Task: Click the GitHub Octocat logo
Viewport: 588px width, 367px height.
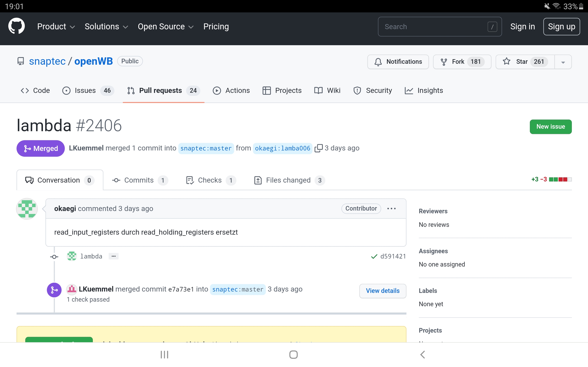Action: [x=16, y=26]
